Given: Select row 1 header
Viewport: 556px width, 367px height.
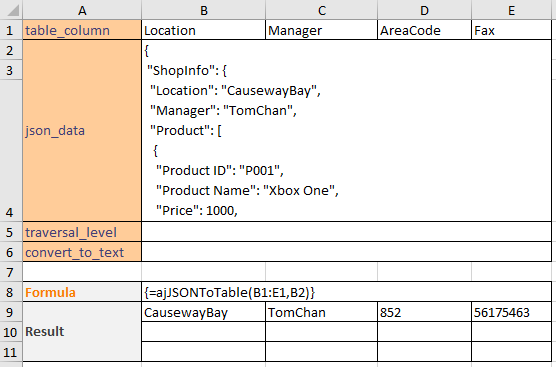Looking at the screenshot, I should (x=11, y=30).
